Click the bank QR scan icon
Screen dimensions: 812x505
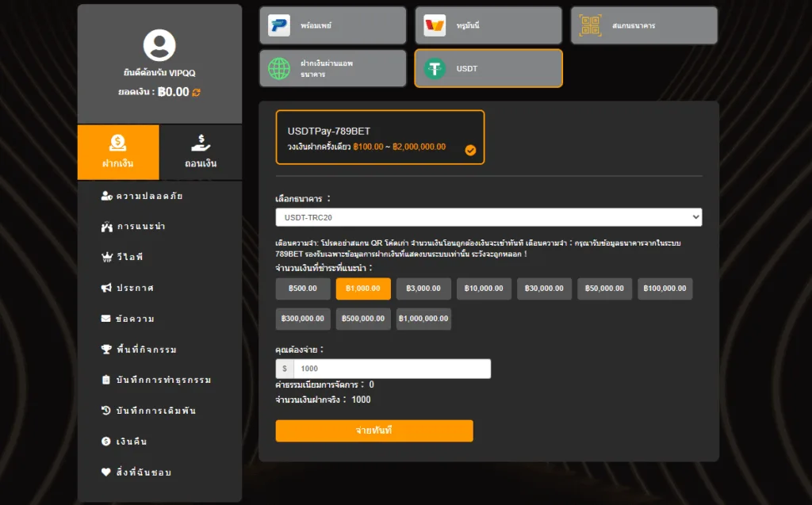[x=590, y=25]
